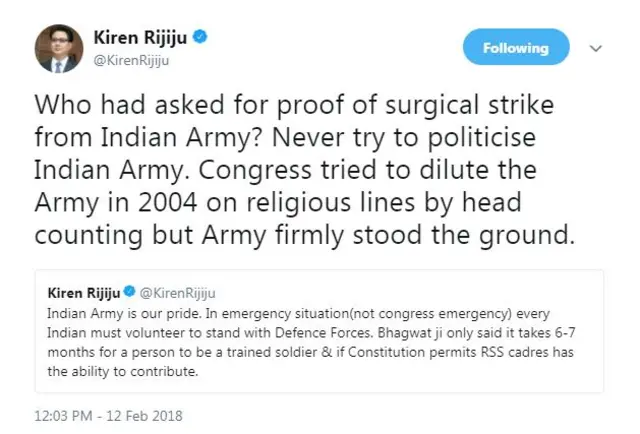Click the @KirenRijiju handle in the quoted tweet
This screenshot has height=434, width=640.
[x=171, y=293]
